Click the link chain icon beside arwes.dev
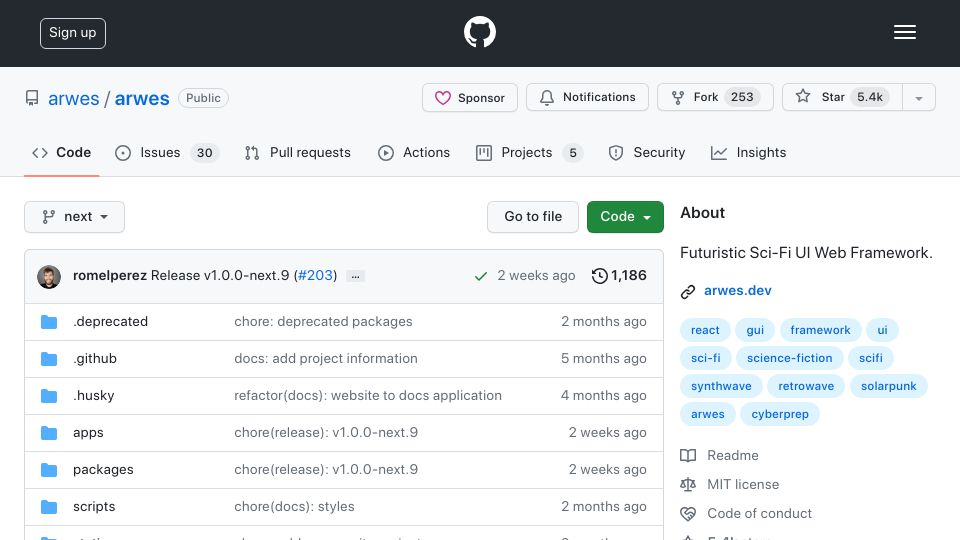This screenshot has height=540, width=960. point(688,291)
